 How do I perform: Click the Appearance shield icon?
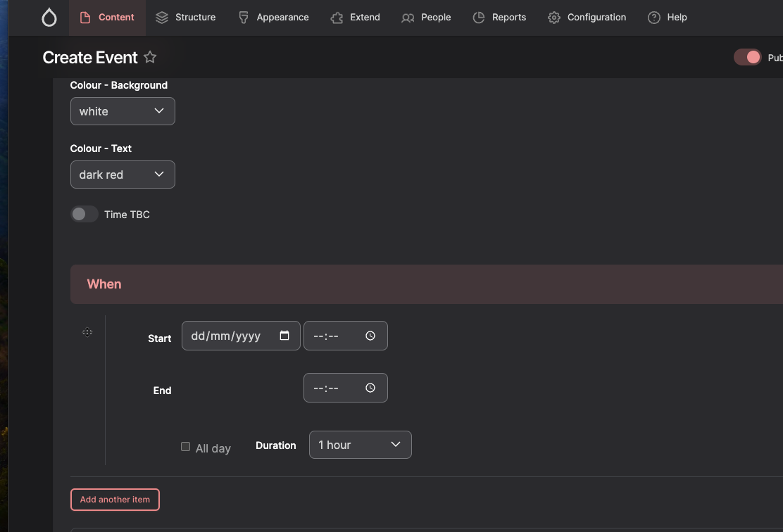(243, 17)
